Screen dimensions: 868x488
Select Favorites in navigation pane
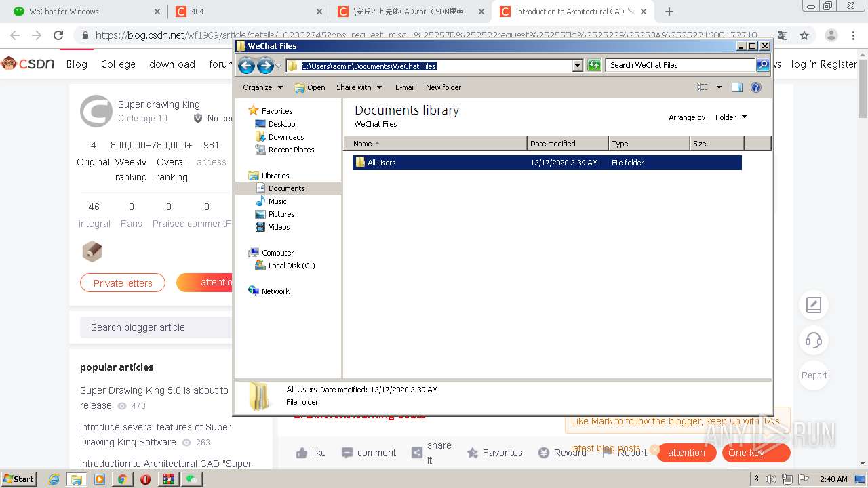tap(271, 111)
